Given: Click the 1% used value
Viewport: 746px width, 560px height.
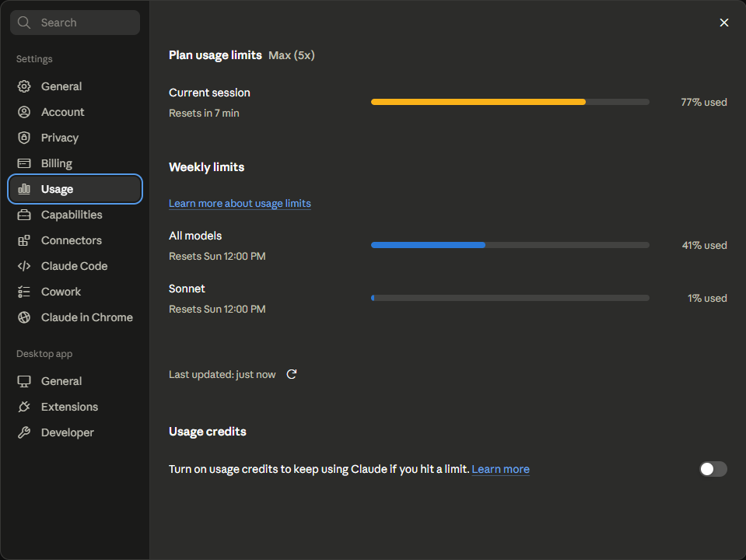Looking at the screenshot, I should point(707,299).
